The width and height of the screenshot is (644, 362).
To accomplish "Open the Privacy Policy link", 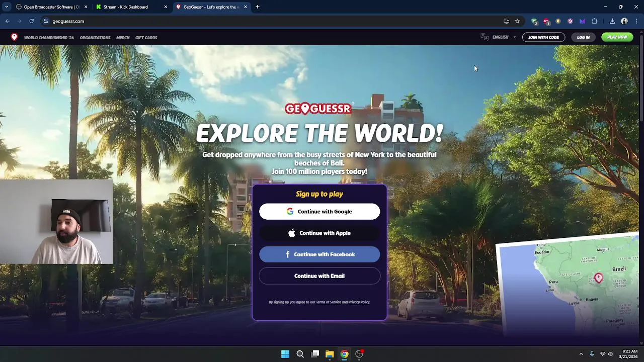I will point(359,302).
